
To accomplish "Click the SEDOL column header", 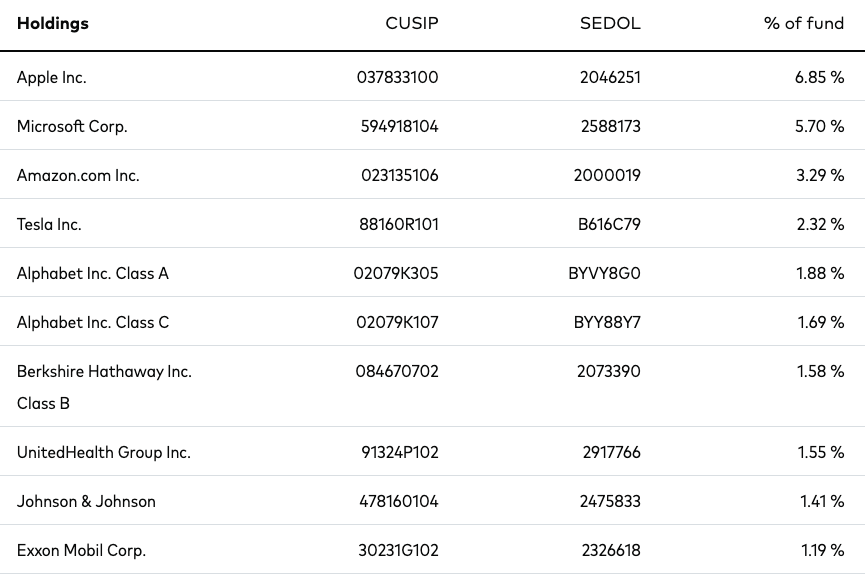I will point(610,23).
